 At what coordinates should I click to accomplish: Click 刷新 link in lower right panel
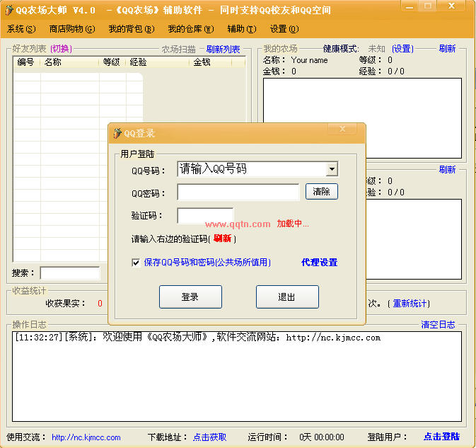447,169
